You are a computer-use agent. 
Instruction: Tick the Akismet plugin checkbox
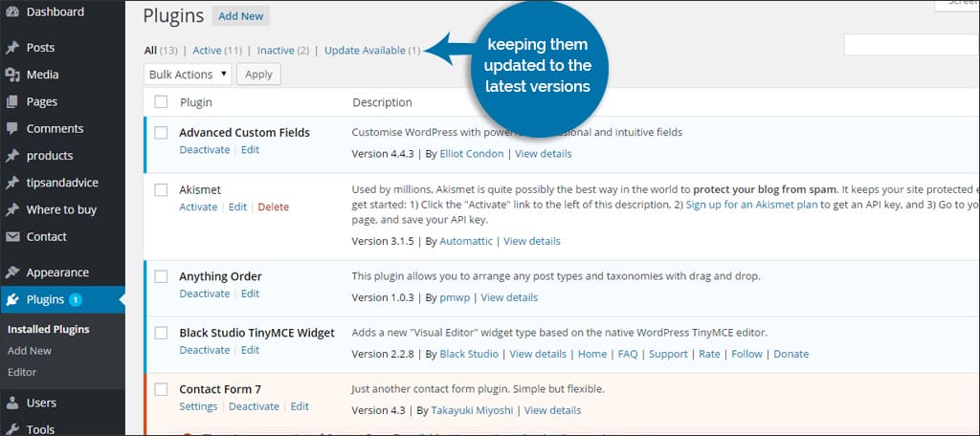[161, 189]
